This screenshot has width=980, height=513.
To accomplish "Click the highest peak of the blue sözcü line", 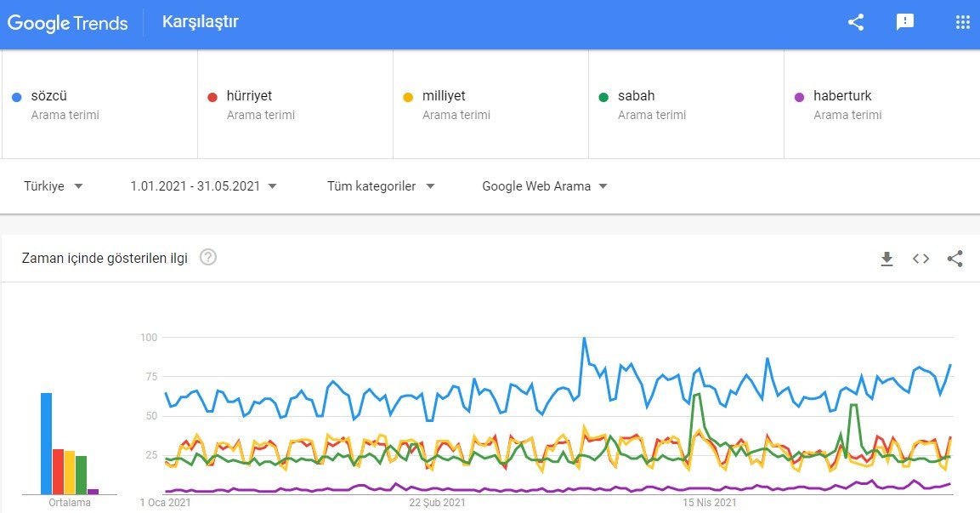I will coord(585,339).
